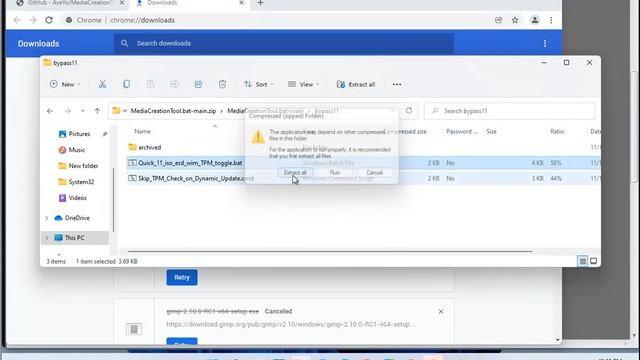Viewport: 640px width, 360px height.
Task: Bookmark this page with star icon
Action: pyautogui.click(x=515, y=20)
